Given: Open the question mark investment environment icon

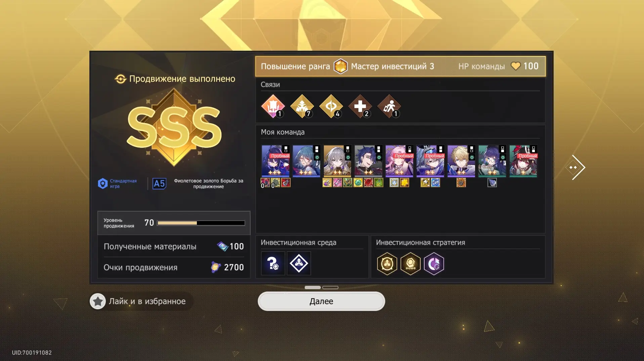Looking at the screenshot, I should point(273,263).
